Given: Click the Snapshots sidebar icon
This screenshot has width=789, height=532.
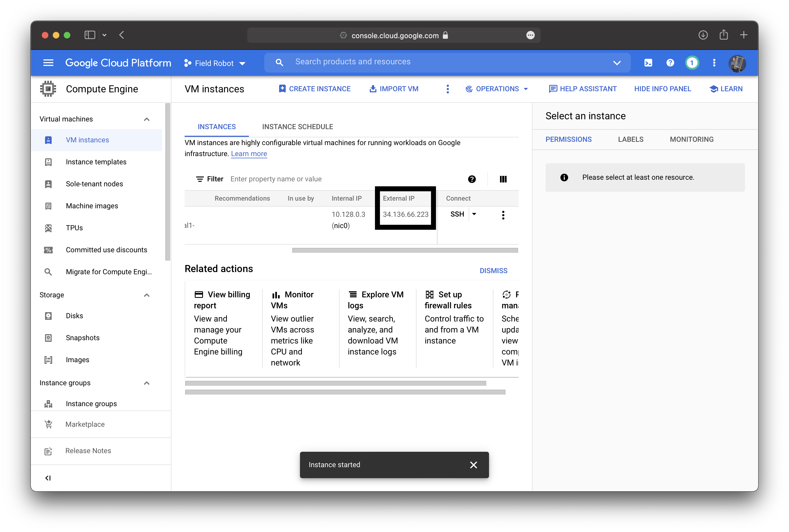Looking at the screenshot, I should coord(49,338).
